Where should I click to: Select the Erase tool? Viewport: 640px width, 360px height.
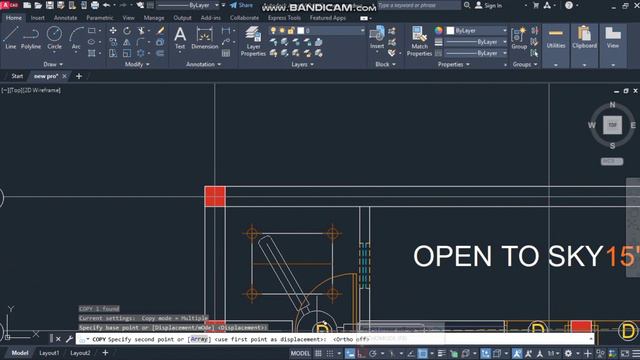(x=161, y=31)
